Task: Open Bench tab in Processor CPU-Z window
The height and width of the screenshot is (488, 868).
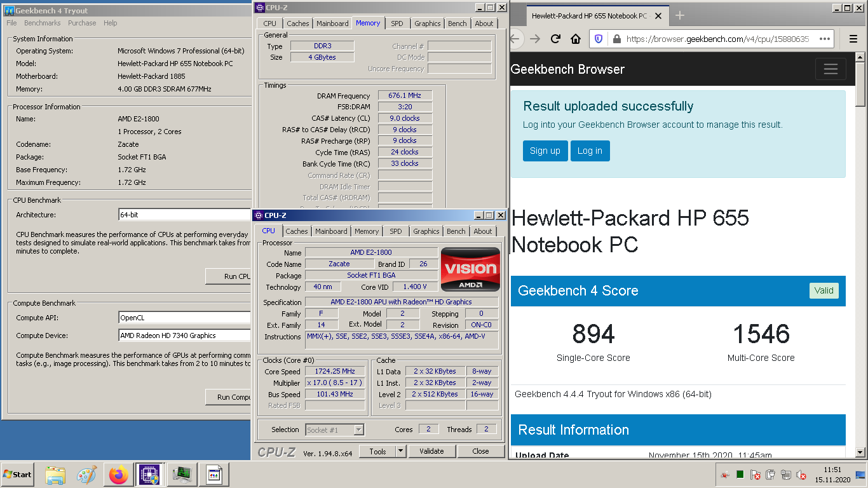Action: (456, 231)
